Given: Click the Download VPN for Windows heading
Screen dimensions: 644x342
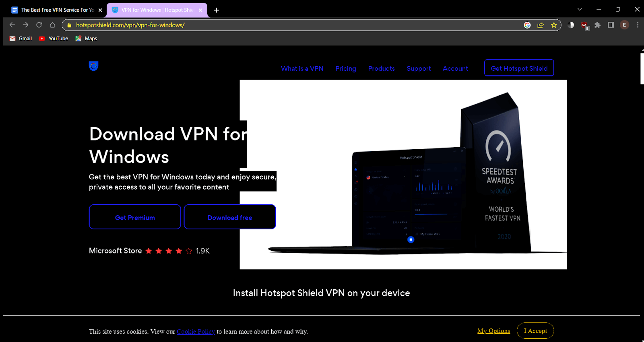Looking at the screenshot, I should 168,145.
